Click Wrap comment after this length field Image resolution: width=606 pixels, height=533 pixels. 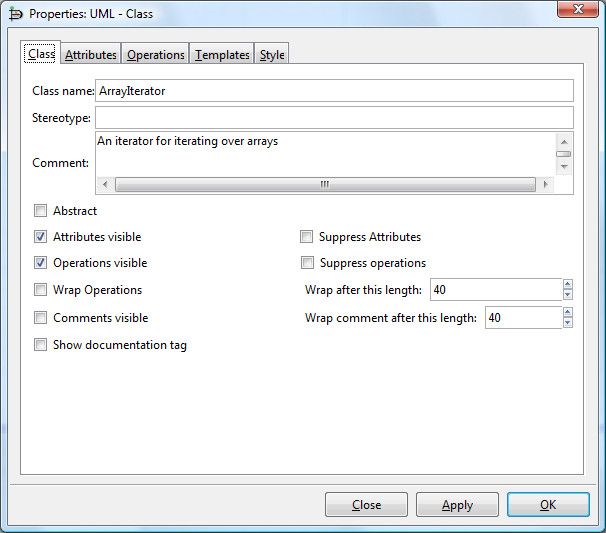click(x=524, y=317)
